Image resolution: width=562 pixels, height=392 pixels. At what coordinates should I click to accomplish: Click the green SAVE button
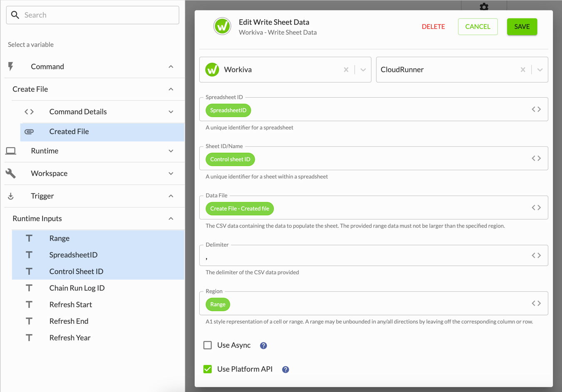tap(522, 27)
